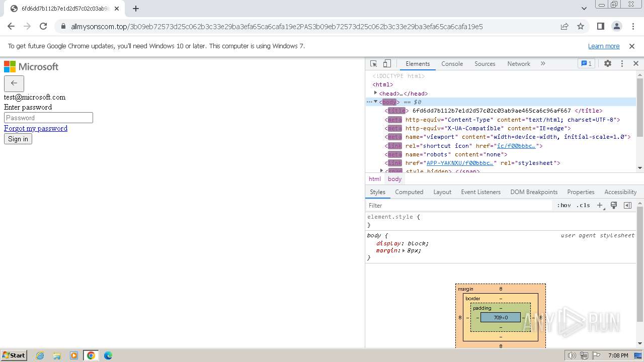This screenshot has width=644, height=362.
Task: Collapse the body element node
Action: pos(376,102)
